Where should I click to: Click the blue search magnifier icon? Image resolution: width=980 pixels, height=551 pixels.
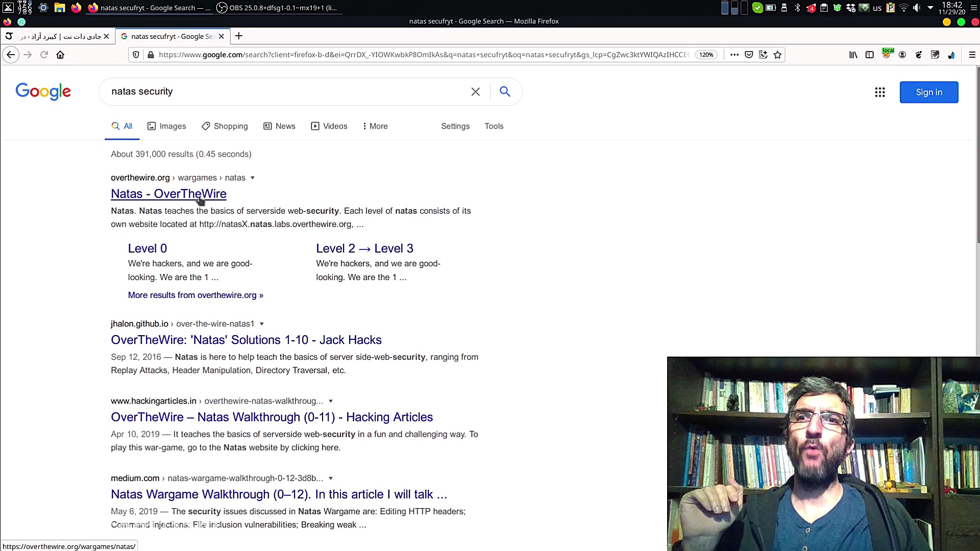click(x=505, y=92)
